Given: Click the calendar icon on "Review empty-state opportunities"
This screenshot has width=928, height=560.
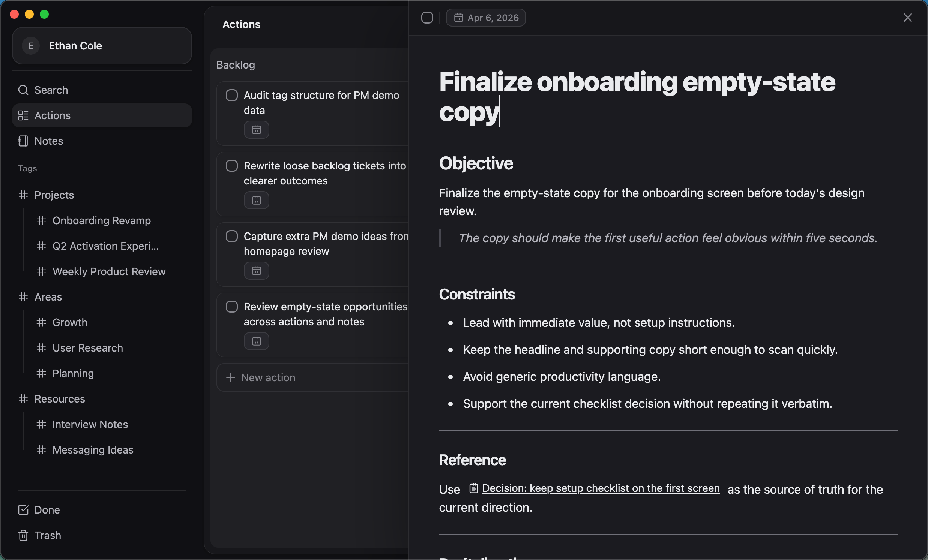Looking at the screenshot, I should click(x=256, y=341).
